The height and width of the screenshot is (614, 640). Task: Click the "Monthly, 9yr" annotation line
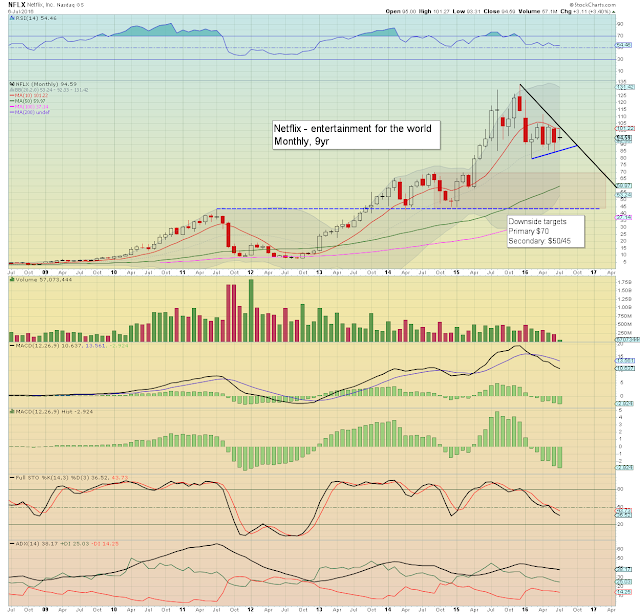point(301,141)
